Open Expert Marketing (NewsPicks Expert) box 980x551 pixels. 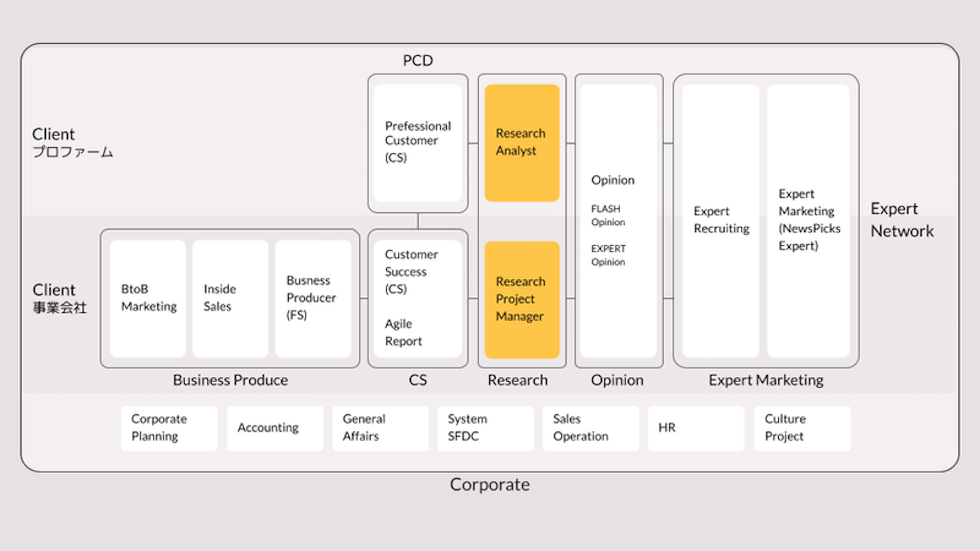[x=808, y=221]
